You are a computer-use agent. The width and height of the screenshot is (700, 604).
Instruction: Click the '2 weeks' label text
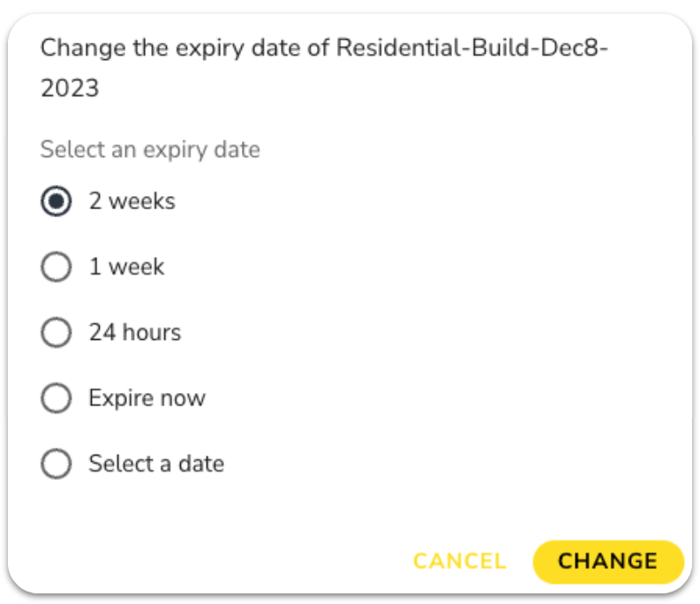[x=132, y=201]
